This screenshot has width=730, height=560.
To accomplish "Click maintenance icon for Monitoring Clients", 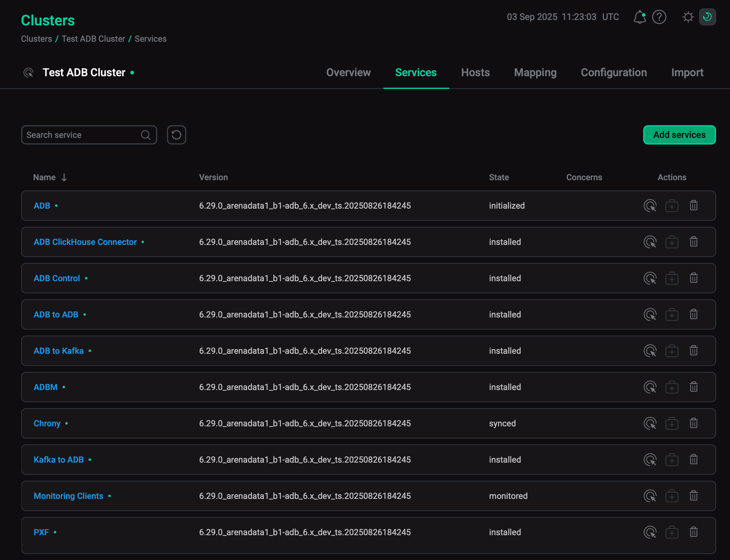I will (672, 496).
